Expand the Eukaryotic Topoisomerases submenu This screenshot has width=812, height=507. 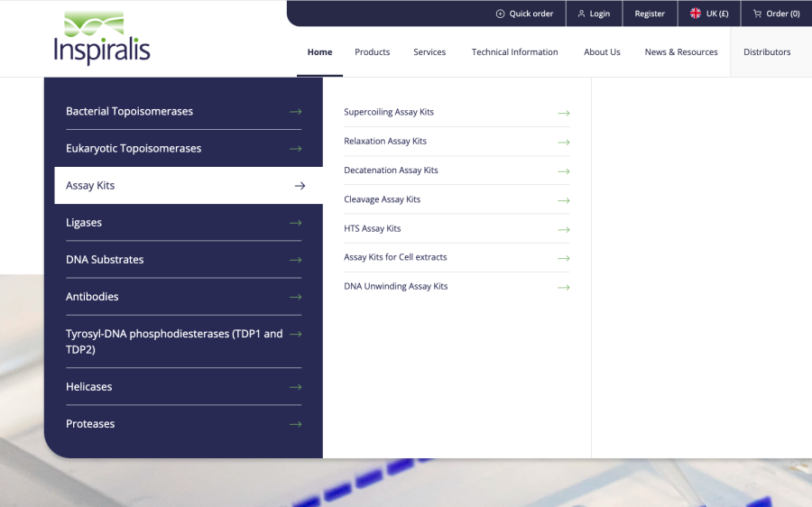[x=183, y=148]
